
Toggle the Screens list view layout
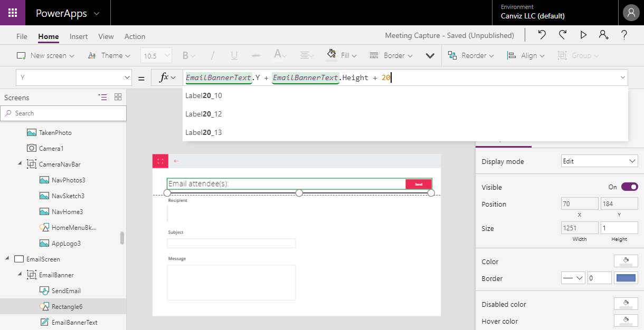(103, 97)
